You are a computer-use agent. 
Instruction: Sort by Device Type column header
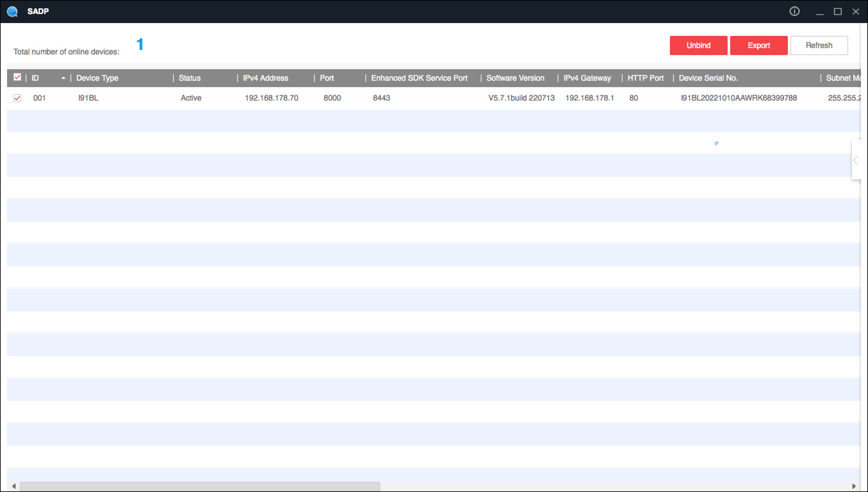[x=97, y=78]
